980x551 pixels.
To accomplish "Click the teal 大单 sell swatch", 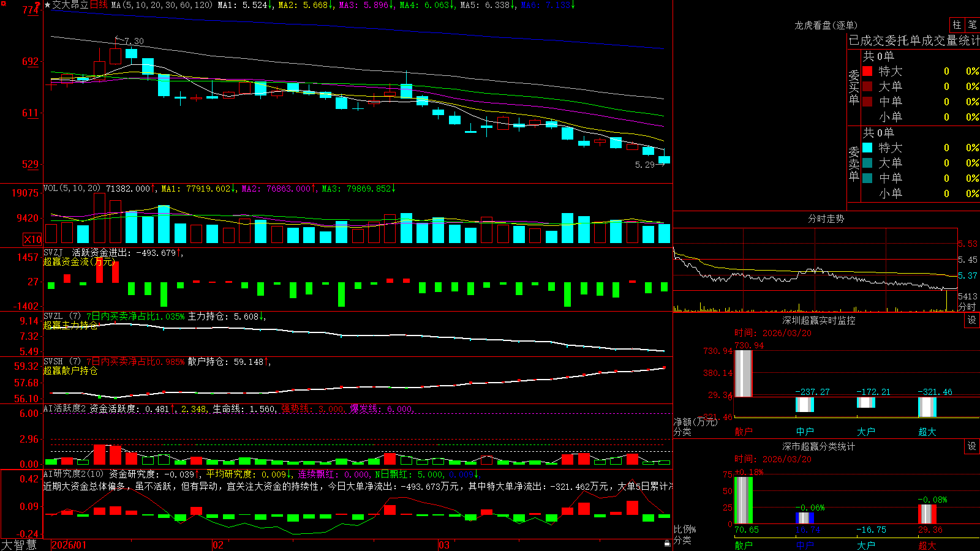I will pos(867,163).
